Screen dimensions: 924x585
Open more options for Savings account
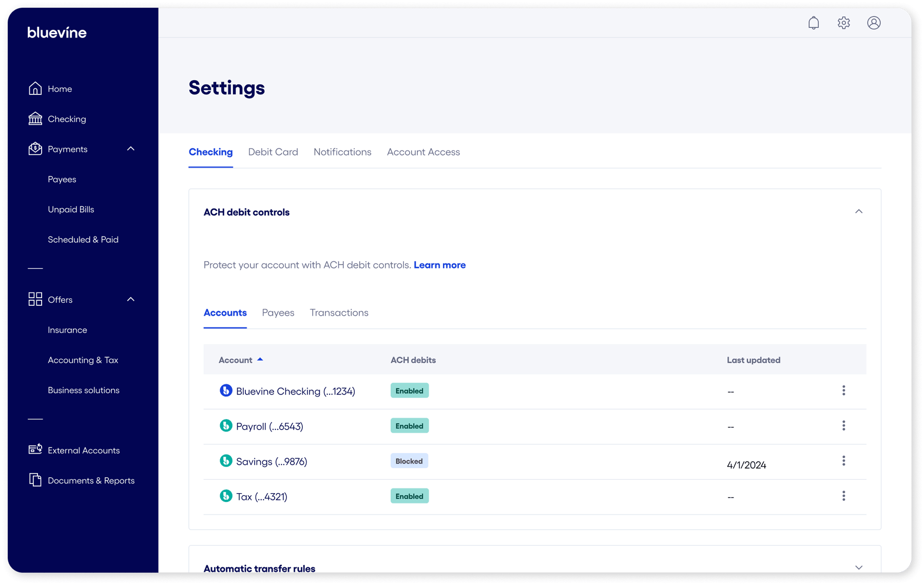coord(843,461)
